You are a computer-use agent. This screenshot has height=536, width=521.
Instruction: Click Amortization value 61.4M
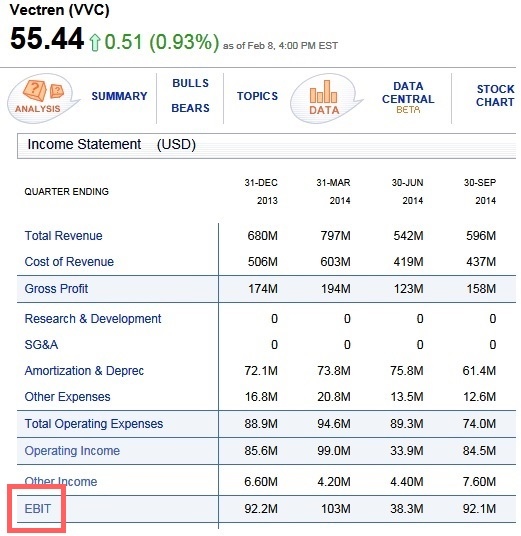(479, 371)
